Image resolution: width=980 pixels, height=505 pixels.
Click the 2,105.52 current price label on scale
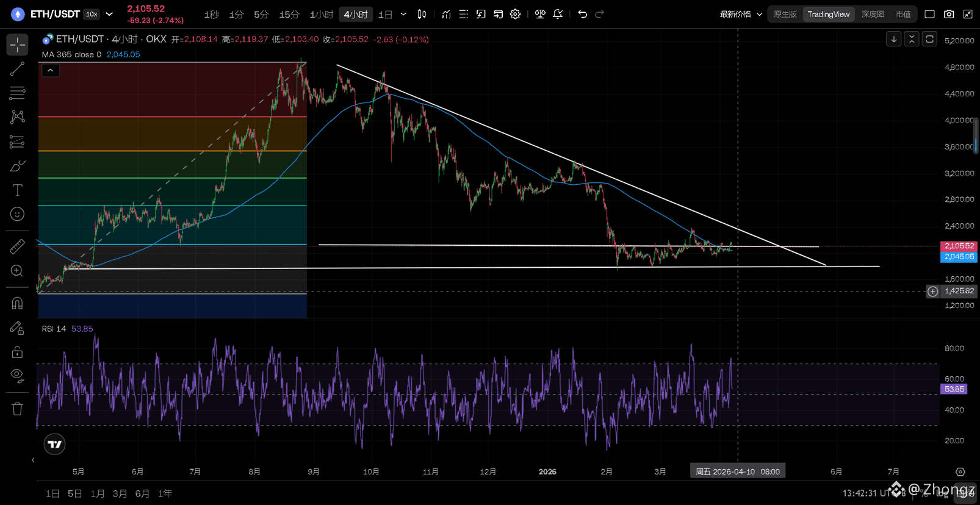coord(959,246)
